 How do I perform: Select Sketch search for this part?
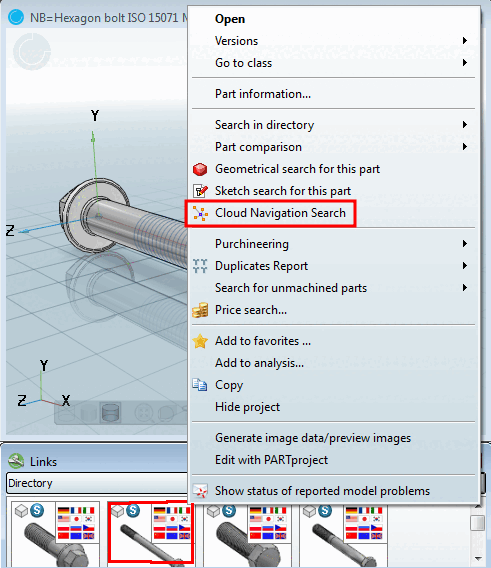(283, 191)
